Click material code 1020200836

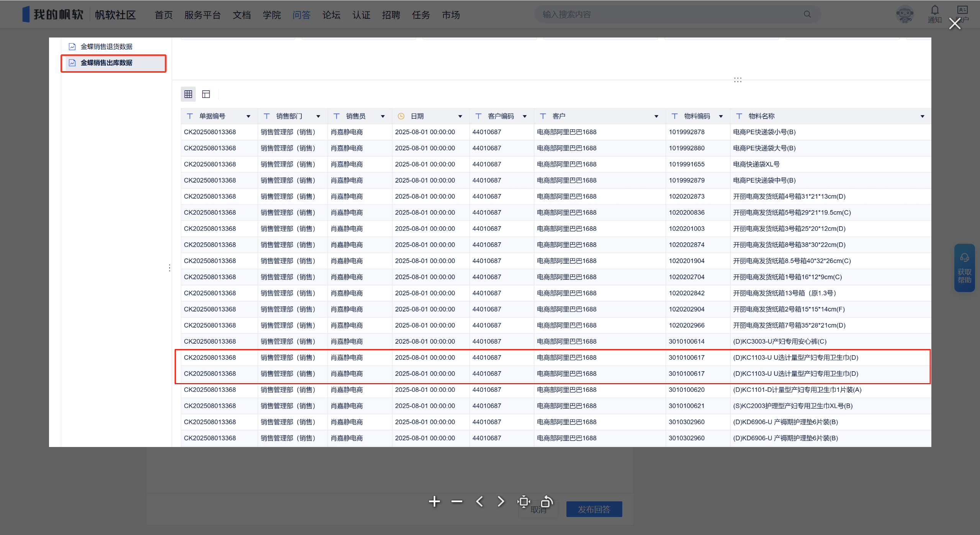tap(686, 212)
